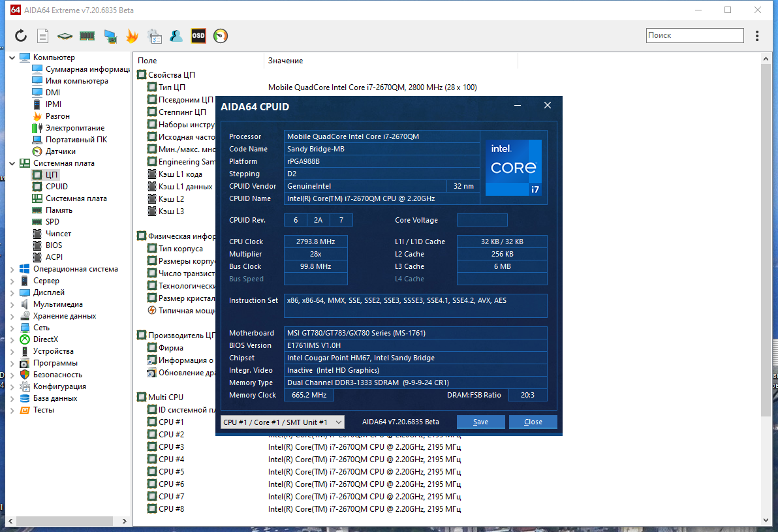The image size is (778, 532).
Task: Click the Тип корпуса row
Action: pos(176,249)
